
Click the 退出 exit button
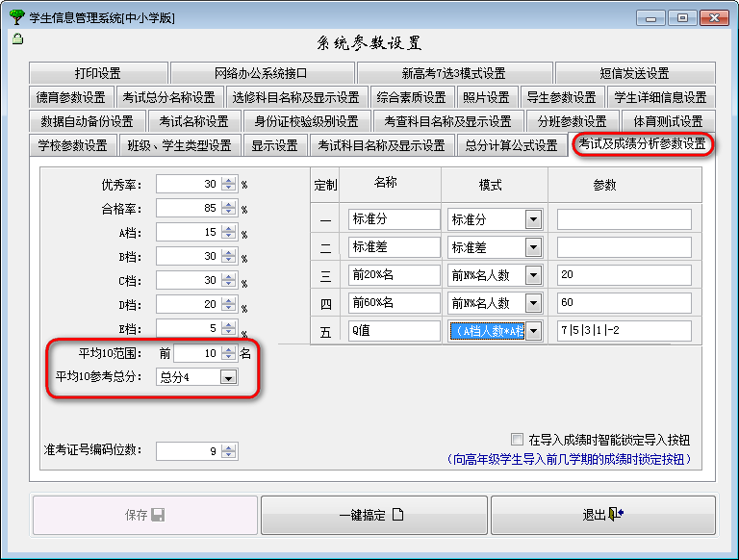point(602,516)
